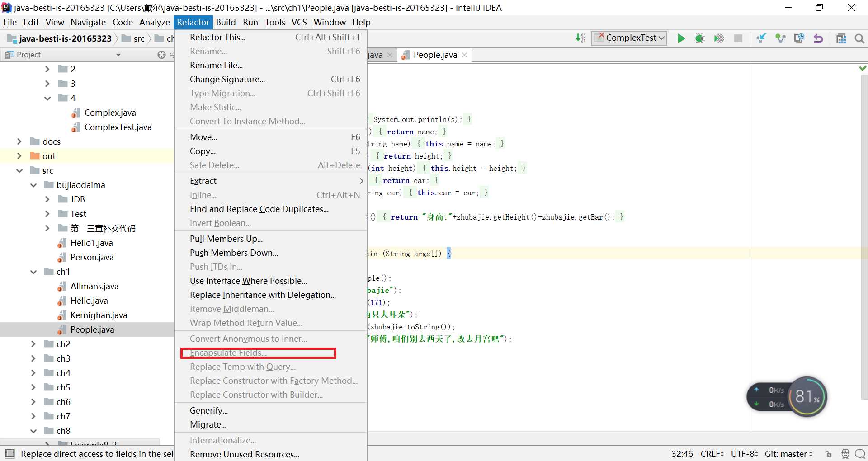
Task: Toggle the file read-only lock icon
Action: click(828, 454)
